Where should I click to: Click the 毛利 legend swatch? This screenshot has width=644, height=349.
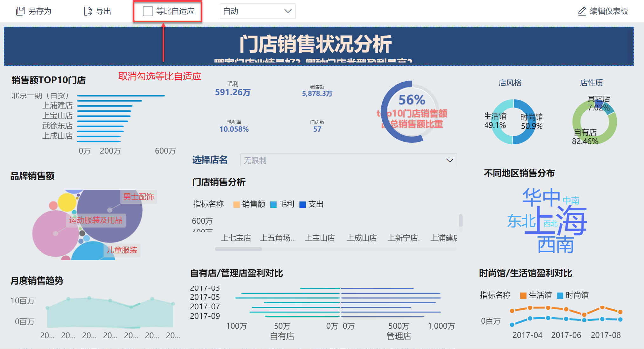pyautogui.click(x=273, y=205)
